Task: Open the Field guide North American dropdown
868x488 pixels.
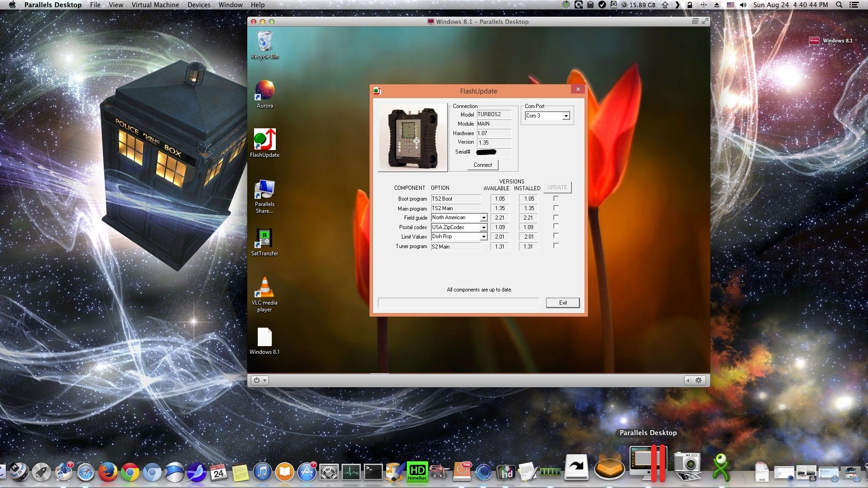Action: click(x=483, y=218)
